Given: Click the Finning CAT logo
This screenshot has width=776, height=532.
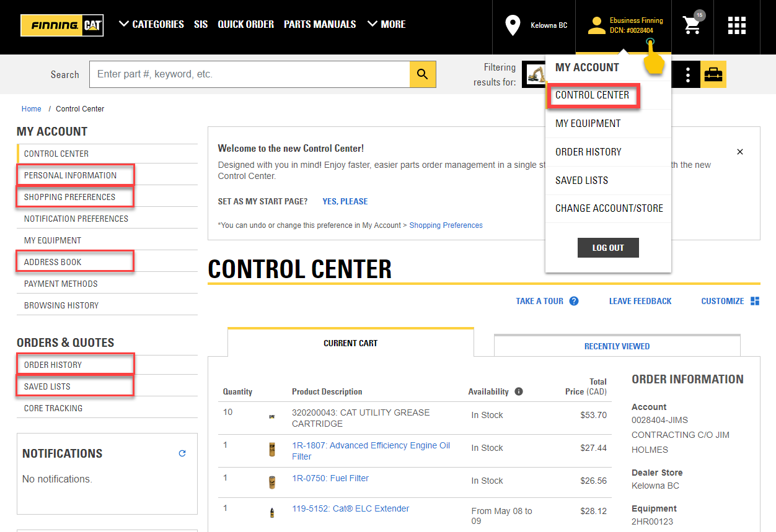Looking at the screenshot, I should click(x=62, y=25).
